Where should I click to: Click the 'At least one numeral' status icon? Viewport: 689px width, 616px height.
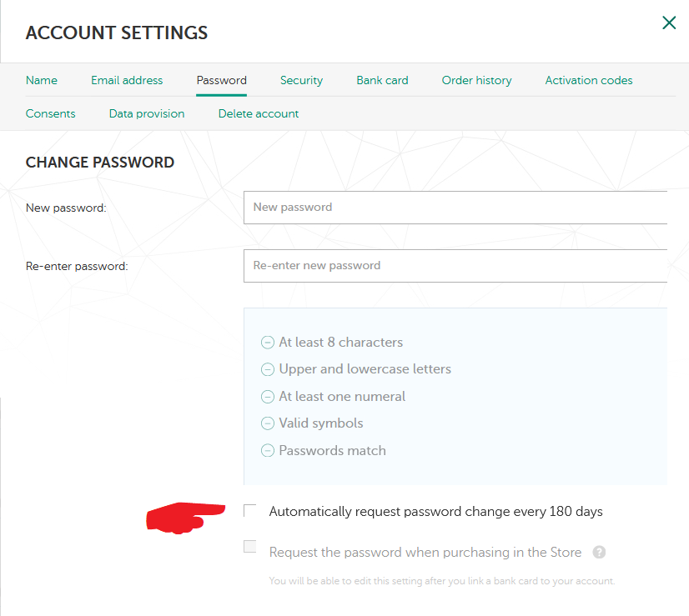tap(268, 397)
